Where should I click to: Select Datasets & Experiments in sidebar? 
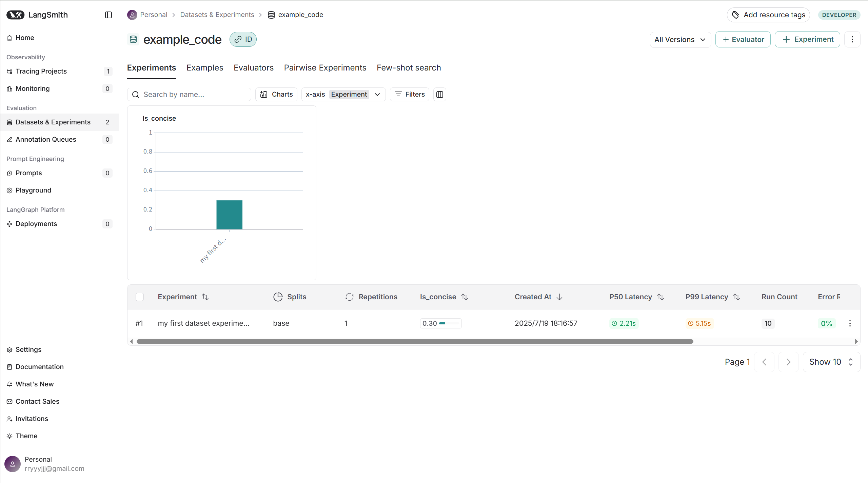click(x=59, y=122)
